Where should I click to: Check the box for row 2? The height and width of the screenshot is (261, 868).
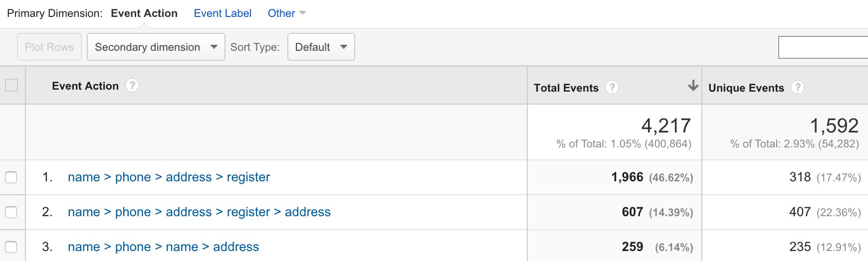click(11, 212)
